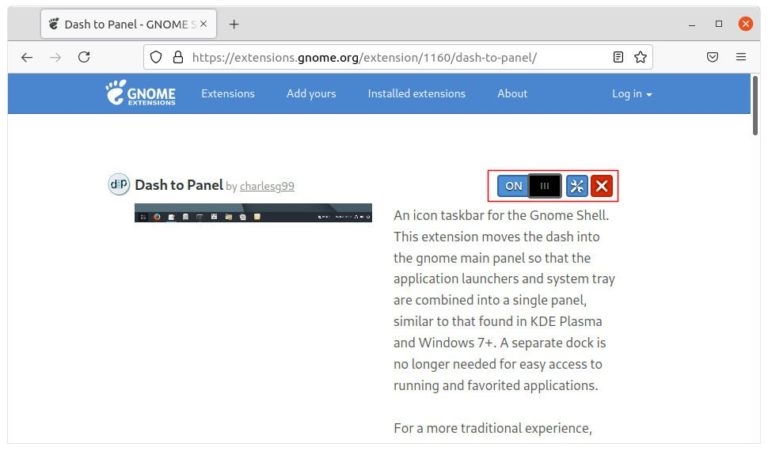Open Dash to Panel settings wrench icon
This screenshot has width=768, height=451.
click(577, 186)
